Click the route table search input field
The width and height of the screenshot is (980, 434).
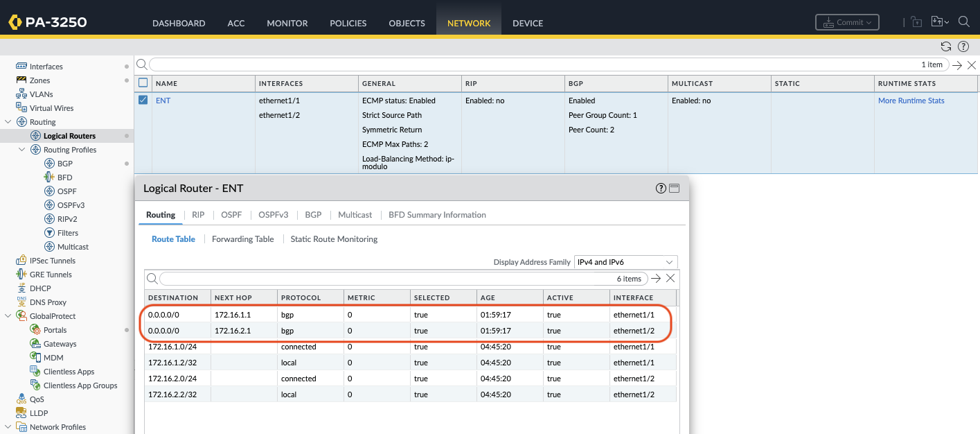pos(381,279)
